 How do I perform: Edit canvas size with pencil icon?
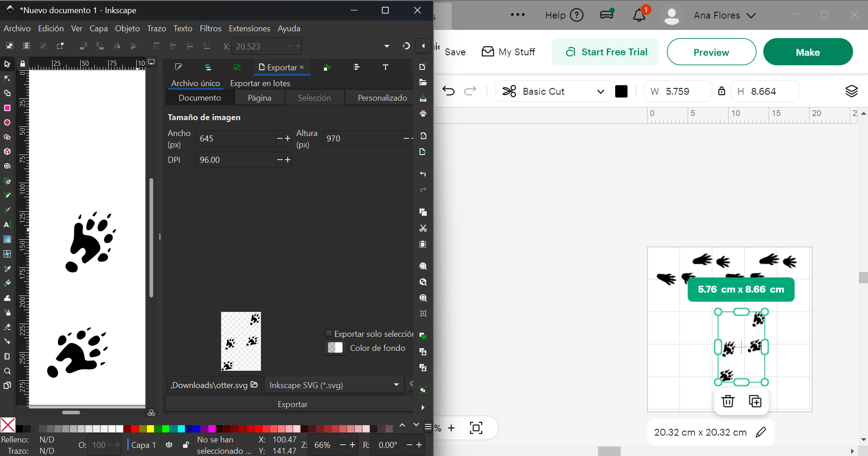click(x=761, y=432)
